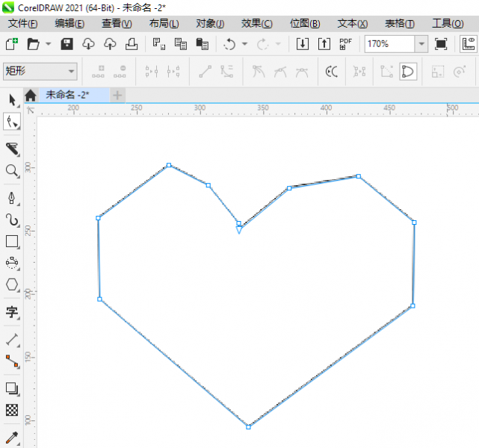Click the Publish to PDF icon
This screenshot has width=479, height=448.
[x=345, y=44]
